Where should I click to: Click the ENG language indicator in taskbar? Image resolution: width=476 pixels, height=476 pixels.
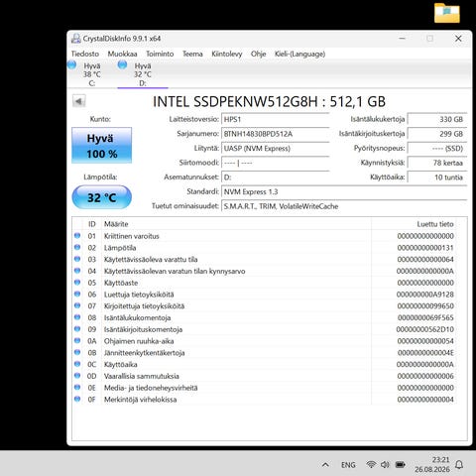348,465
